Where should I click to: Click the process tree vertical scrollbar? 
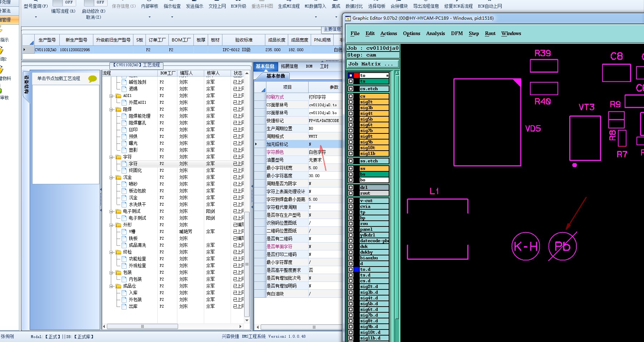click(x=247, y=197)
